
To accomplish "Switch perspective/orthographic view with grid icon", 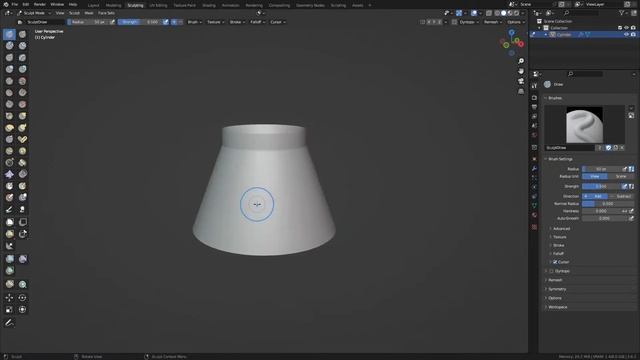I will tap(521, 91).
